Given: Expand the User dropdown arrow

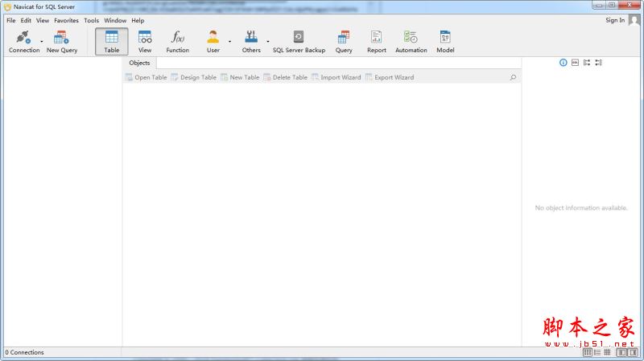Looking at the screenshot, I should tap(229, 42).
